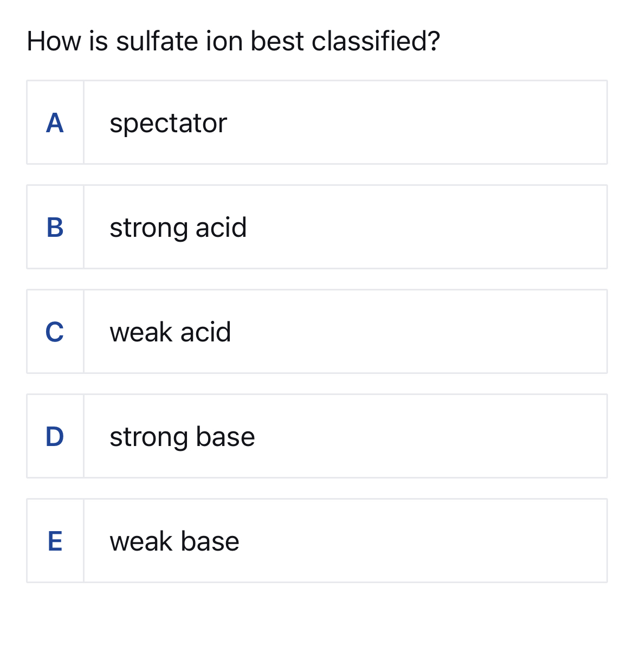Click the word 'base' in option D
This screenshot has width=634, height=672.
pos(225,437)
